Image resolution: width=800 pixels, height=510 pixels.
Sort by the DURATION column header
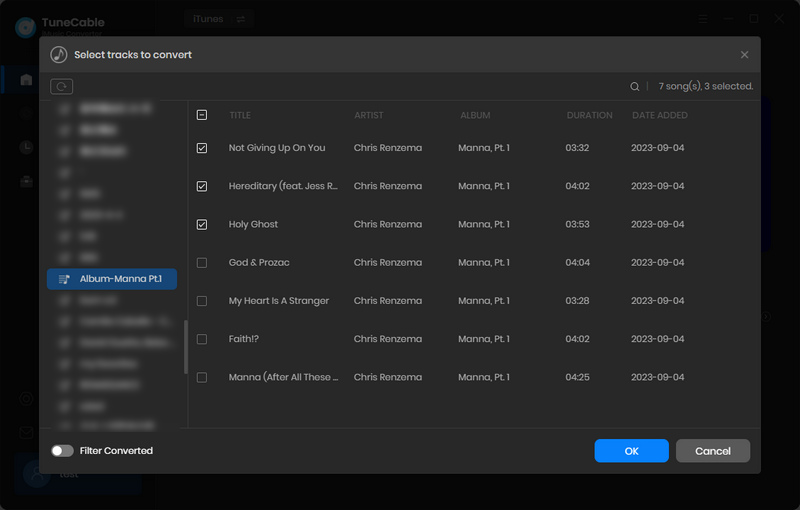589,115
